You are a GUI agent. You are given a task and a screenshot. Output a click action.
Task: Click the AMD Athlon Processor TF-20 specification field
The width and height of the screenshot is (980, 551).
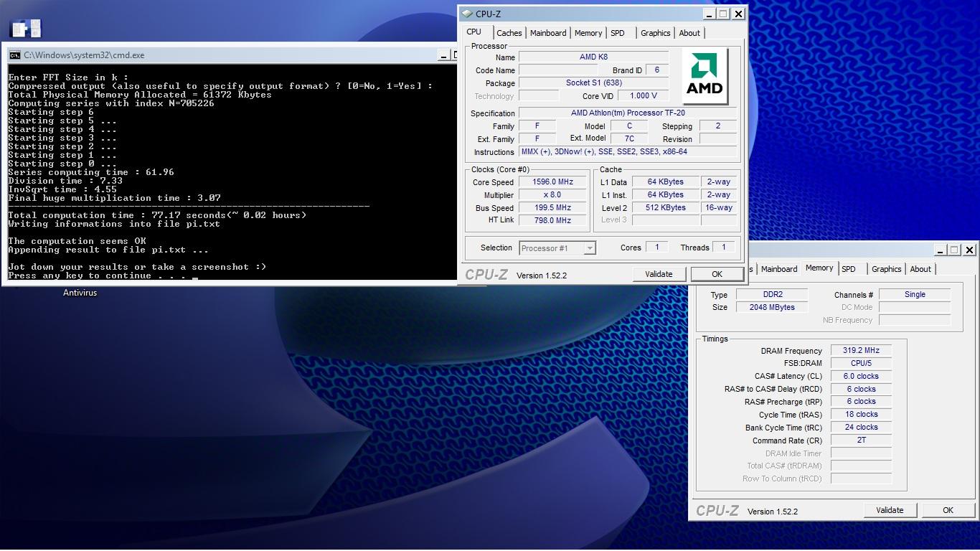coord(628,113)
